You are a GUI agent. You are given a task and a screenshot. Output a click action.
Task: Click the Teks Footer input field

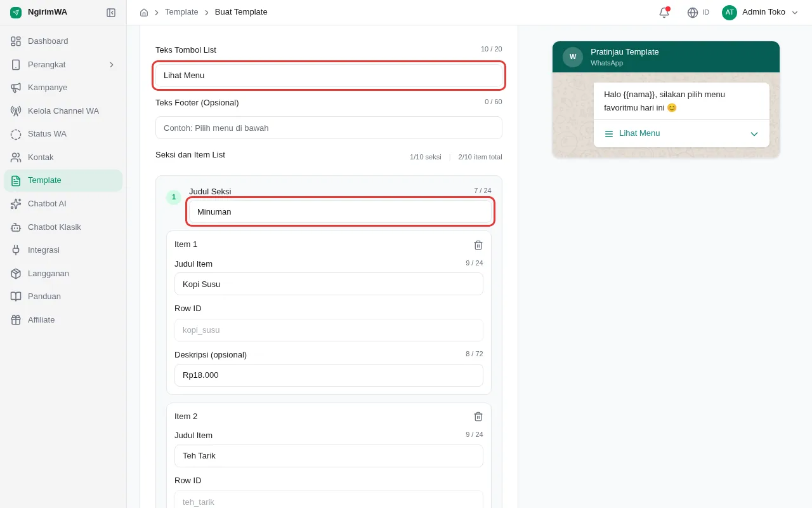coord(329,128)
